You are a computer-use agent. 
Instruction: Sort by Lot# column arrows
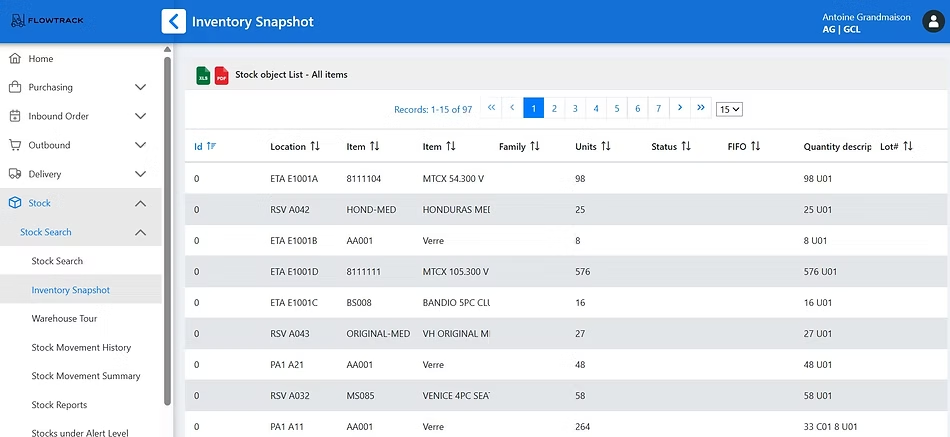pos(908,146)
